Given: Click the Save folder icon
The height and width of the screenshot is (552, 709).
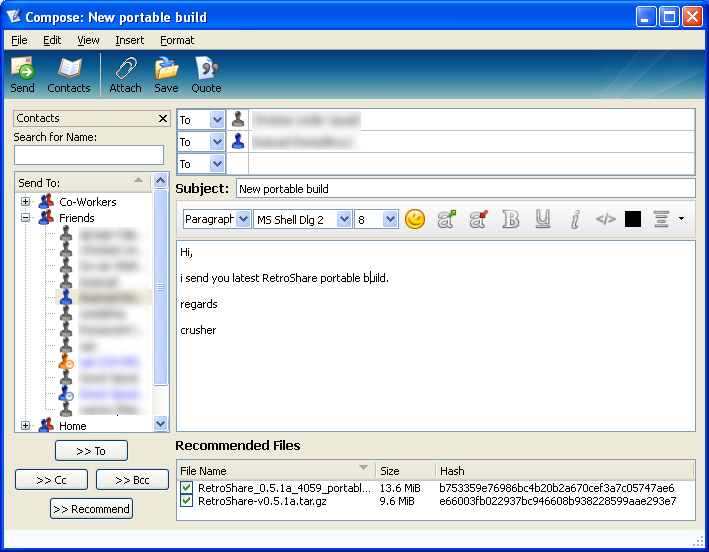Looking at the screenshot, I should (166, 75).
